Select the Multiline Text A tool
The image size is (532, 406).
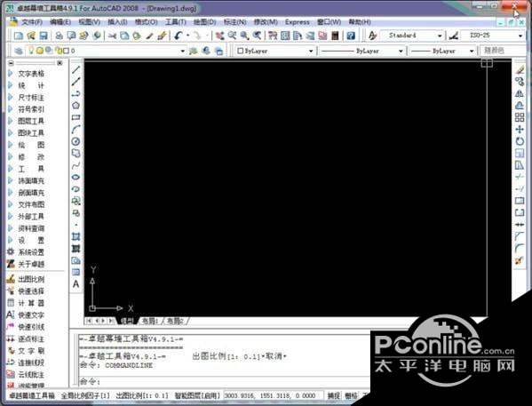[75, 283]
